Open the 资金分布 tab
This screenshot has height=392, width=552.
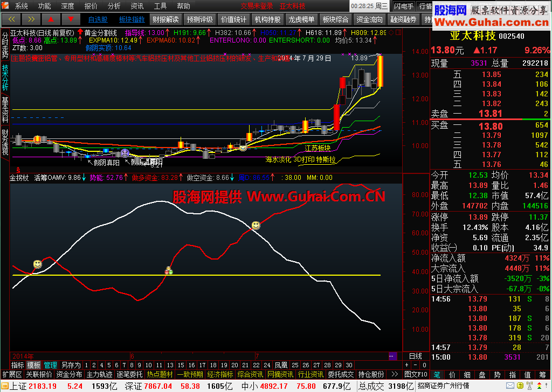[x=69, y=374]
